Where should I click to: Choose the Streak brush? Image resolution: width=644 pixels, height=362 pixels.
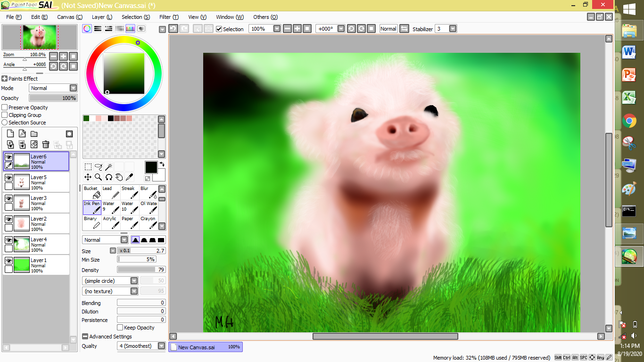(130, 192)
